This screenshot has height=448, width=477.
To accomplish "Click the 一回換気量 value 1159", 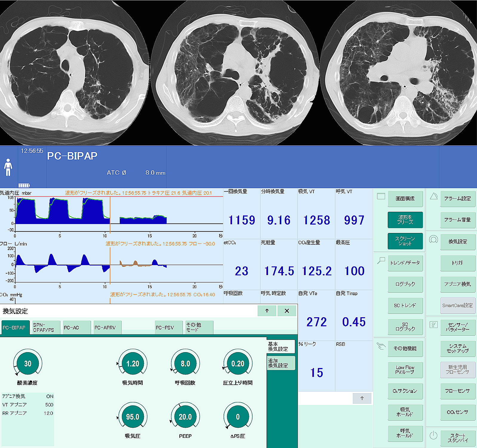I will tap(242, 220).
